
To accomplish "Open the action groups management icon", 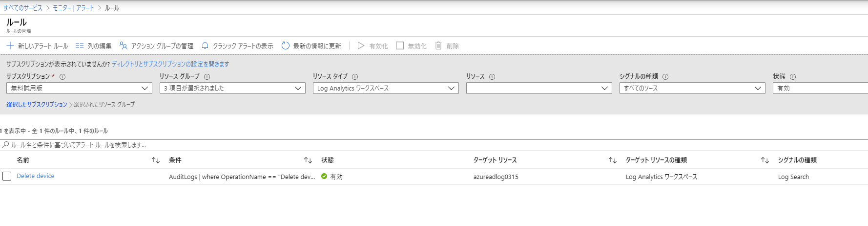I will [124, 45].
